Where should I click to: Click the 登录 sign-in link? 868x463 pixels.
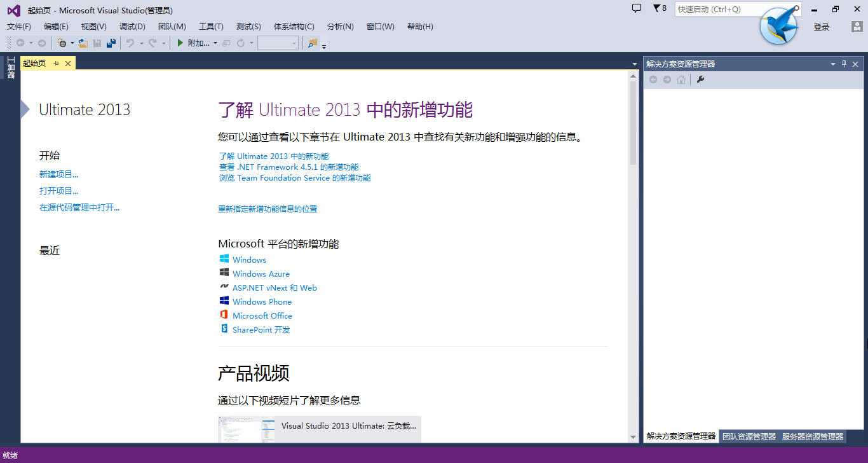click(822, 27)
